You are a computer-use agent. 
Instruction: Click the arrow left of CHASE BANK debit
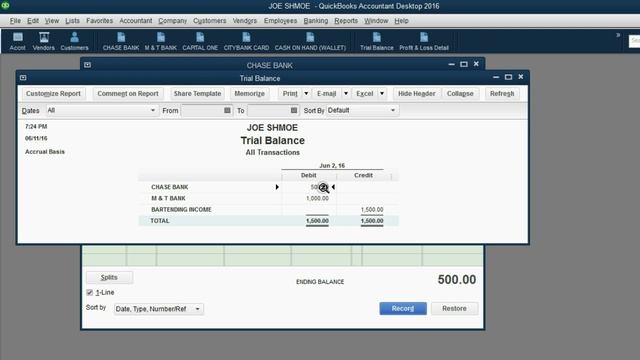[x=277, y=187]
